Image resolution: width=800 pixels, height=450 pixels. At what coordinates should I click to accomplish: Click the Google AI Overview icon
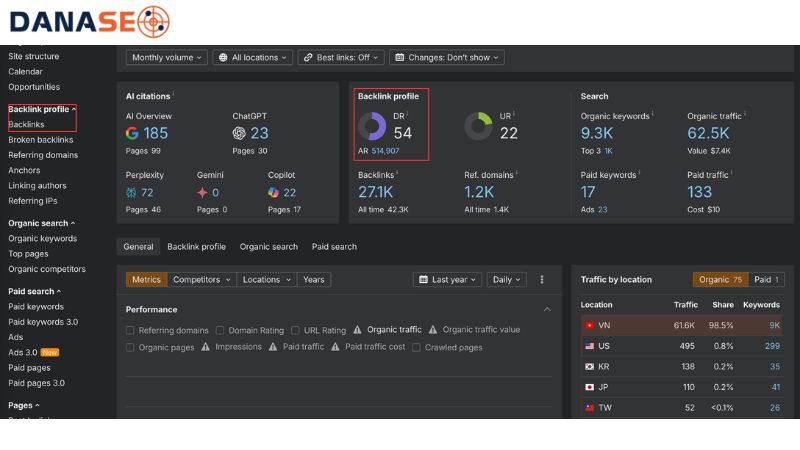132,133
